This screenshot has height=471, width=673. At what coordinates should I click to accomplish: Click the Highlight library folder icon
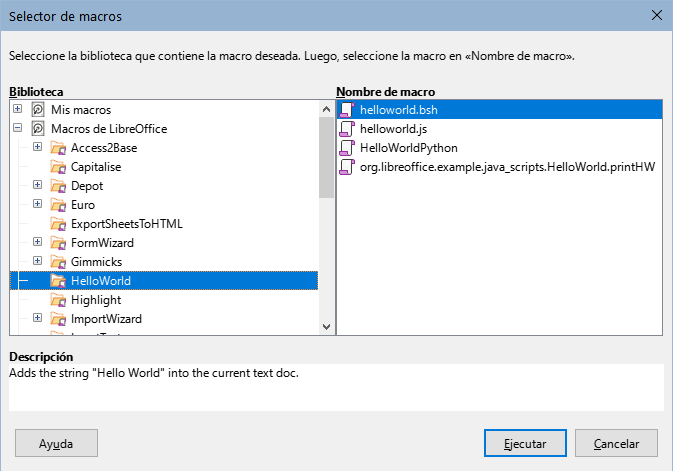[58, 300]
